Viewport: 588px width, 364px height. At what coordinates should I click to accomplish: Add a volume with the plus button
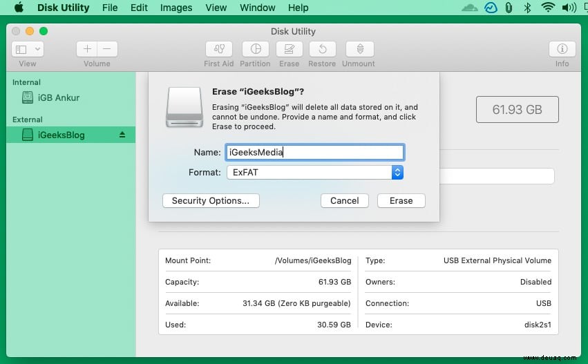click(x=87, y=49)
